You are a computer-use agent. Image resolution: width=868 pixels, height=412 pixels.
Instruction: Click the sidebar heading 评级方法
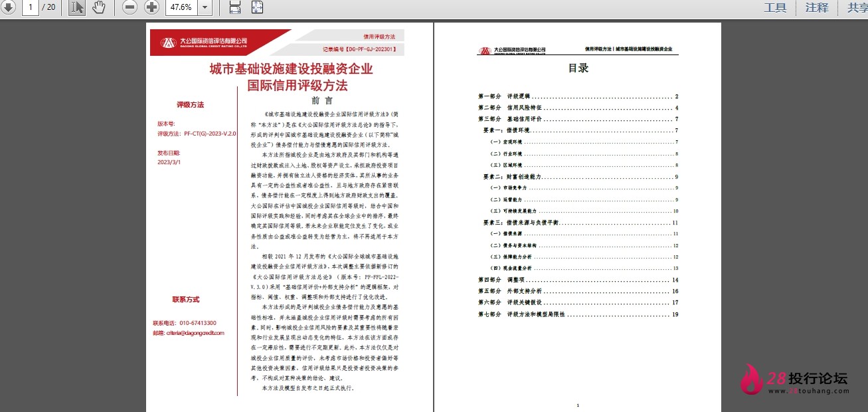point(190,105)
